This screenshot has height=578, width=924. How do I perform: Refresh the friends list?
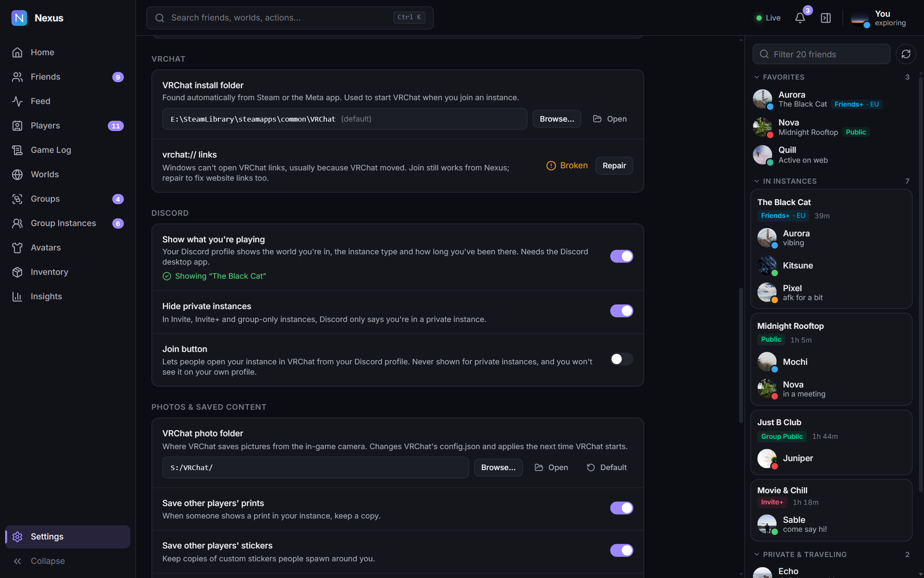point(906,54)
